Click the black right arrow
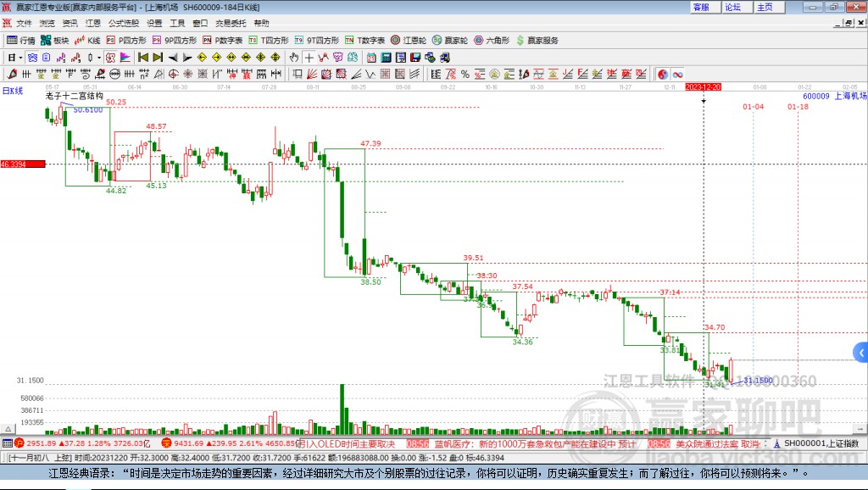 (x=187, y=58)
